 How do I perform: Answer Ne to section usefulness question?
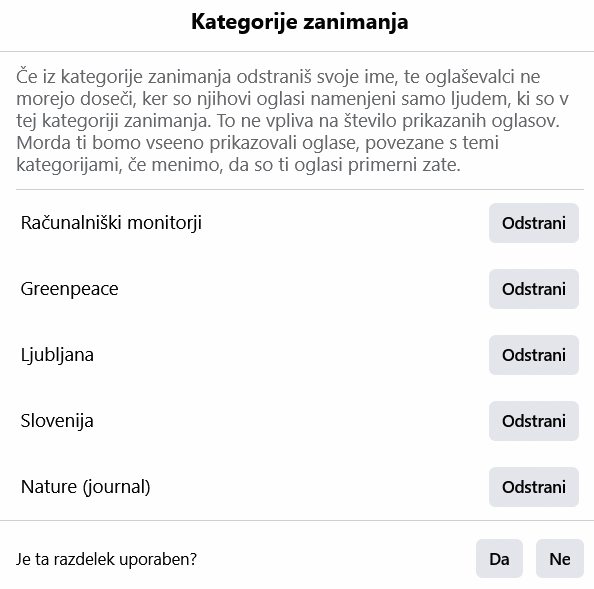pyautogui.click(x=560, y=559)
